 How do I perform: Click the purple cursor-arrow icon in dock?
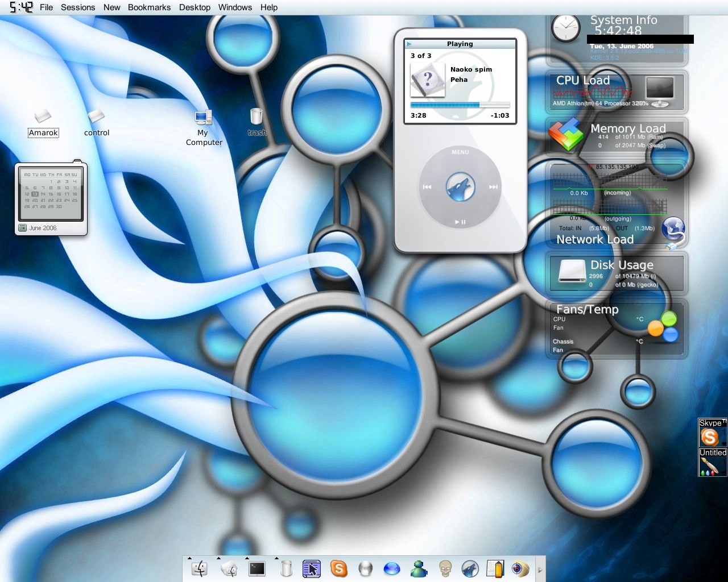(311, 568)
